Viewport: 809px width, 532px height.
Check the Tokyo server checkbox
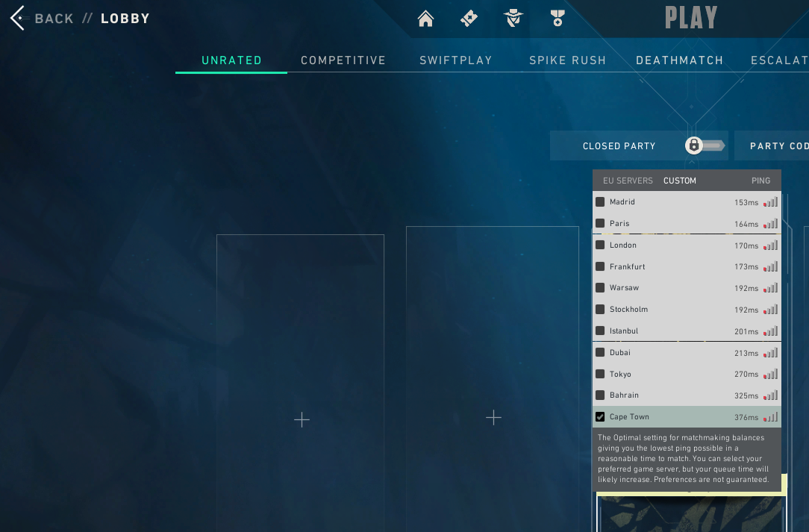pos(600,374)
